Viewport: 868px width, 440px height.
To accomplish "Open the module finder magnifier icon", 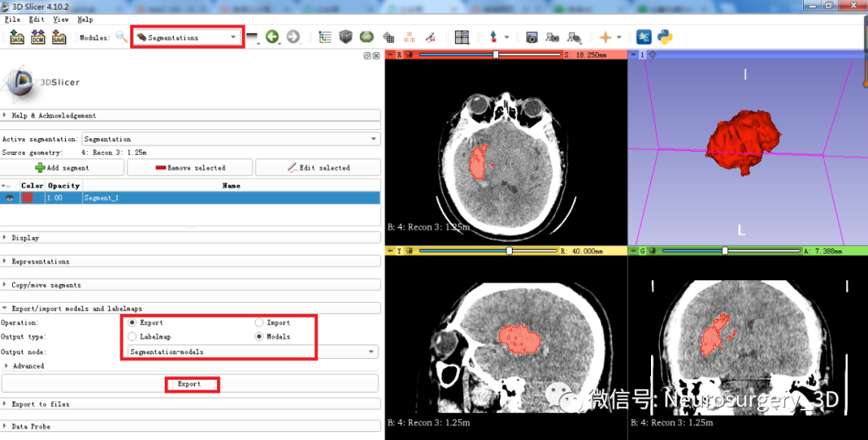I will pyautogui.click(x=121, y=38).
